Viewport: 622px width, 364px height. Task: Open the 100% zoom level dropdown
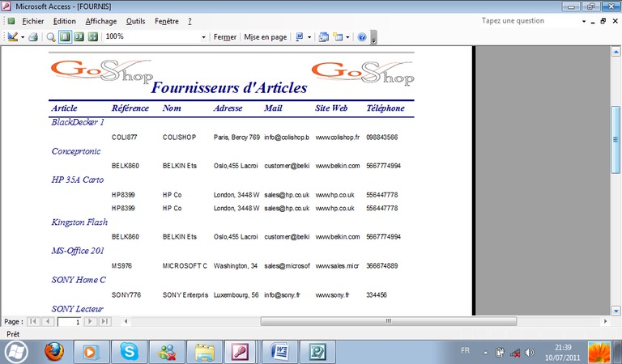click(203, 37)
